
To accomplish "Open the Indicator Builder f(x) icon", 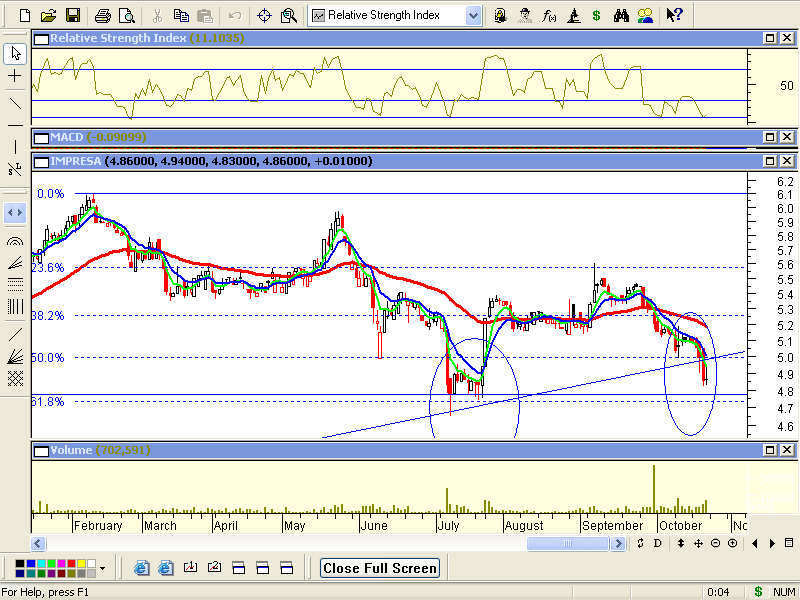I will 549,16.
